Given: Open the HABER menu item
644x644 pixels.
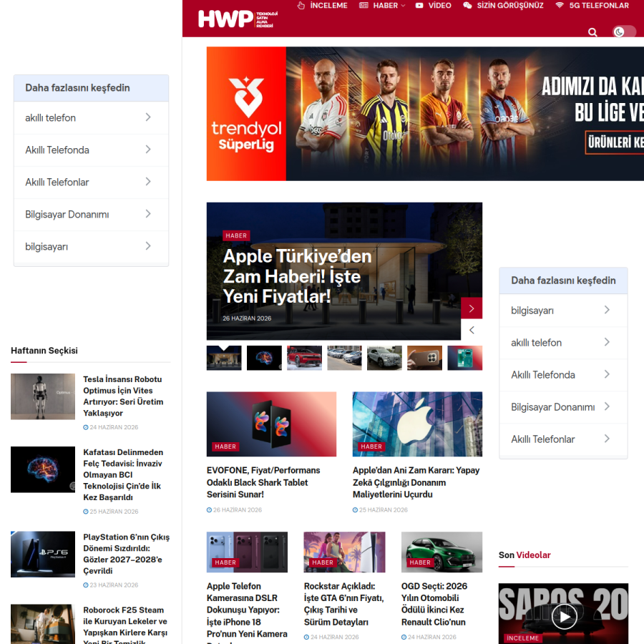Looking at the screenshot, I should pyautogui.click(x=385, y=5).
